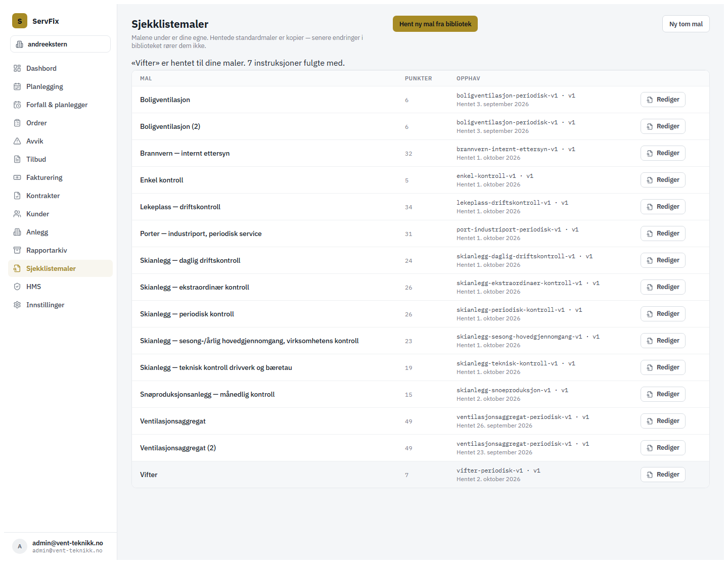728x564 pixels.
Task: Go to the Ordrer section
Action: pos(60,123)
